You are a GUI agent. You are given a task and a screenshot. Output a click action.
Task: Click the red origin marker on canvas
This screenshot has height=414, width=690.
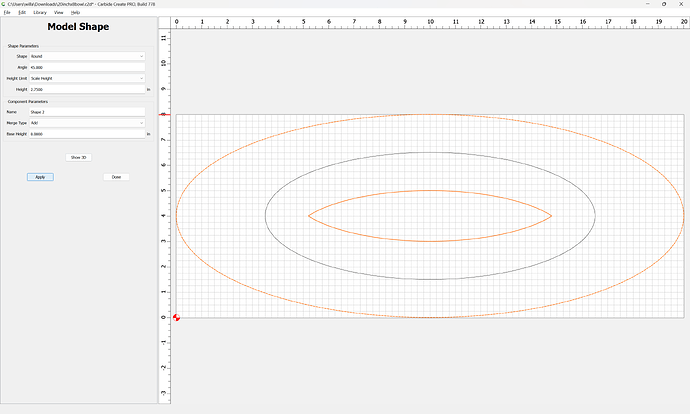point(176,317)
